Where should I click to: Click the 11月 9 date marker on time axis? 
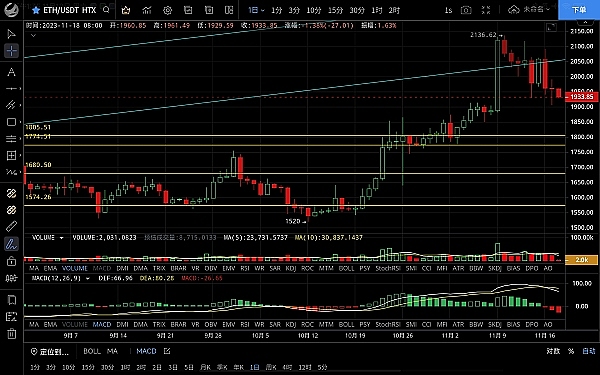497,336
